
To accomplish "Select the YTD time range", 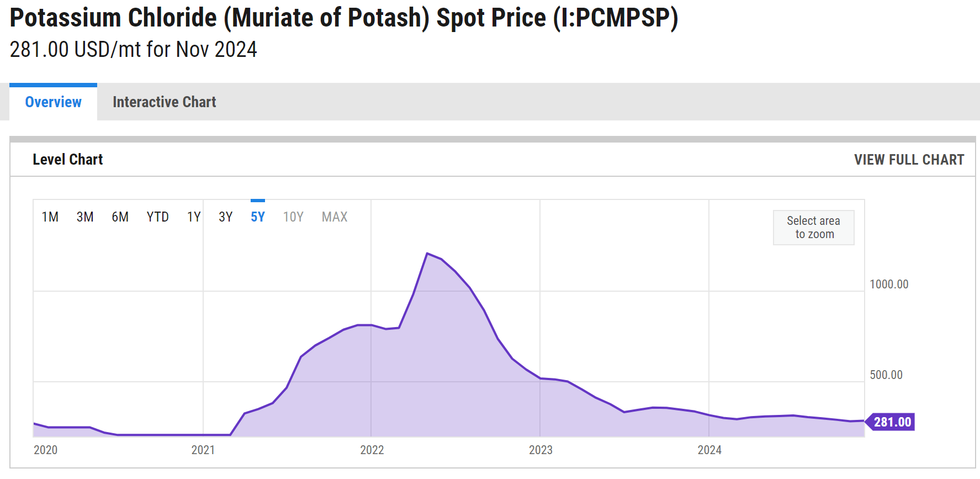I will pos(158,217).
